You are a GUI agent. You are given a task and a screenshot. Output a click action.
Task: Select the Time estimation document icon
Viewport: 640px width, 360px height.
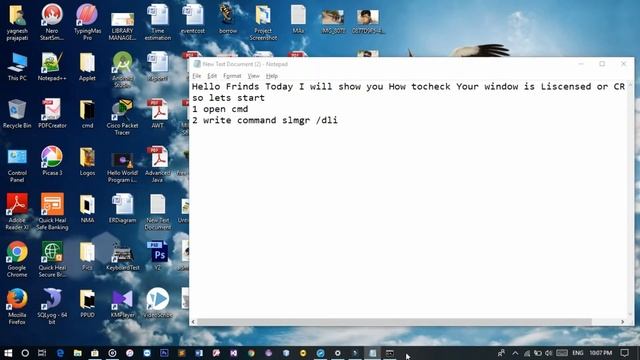158,22
